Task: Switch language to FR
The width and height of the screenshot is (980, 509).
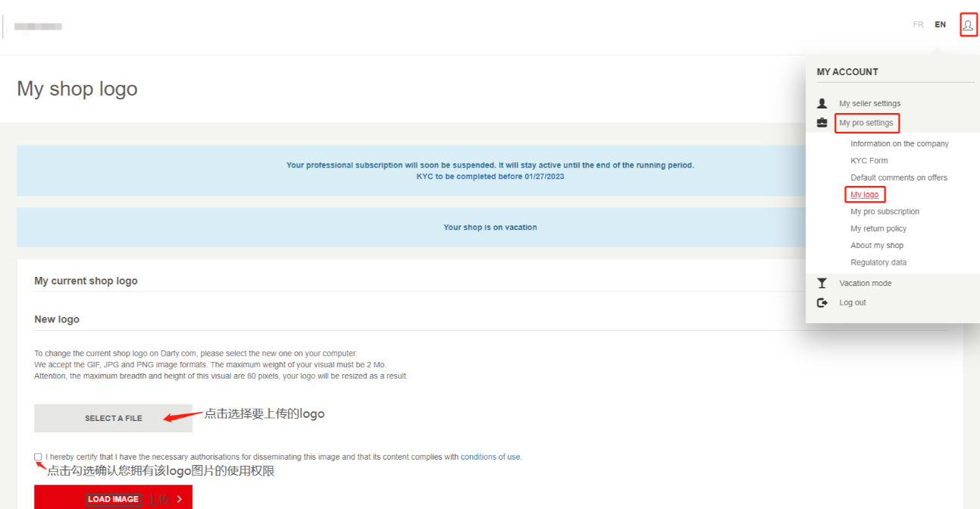Action: click(918, 25)
